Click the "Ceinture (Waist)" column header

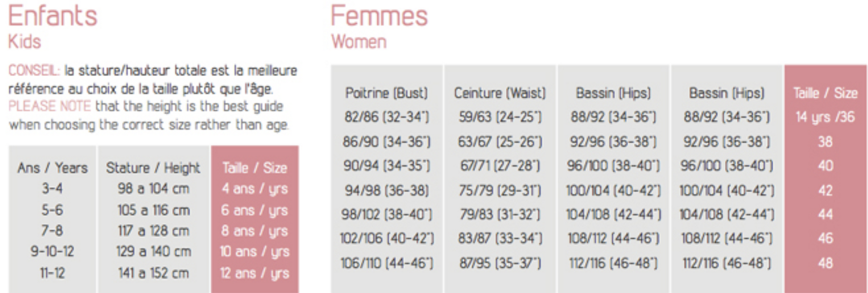click(500, 93)
